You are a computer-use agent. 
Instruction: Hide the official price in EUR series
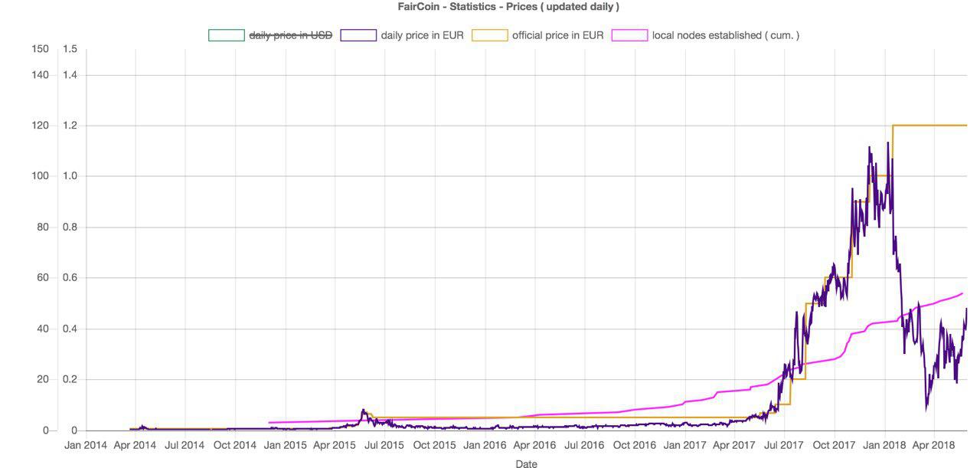click(x=558, y=35)
